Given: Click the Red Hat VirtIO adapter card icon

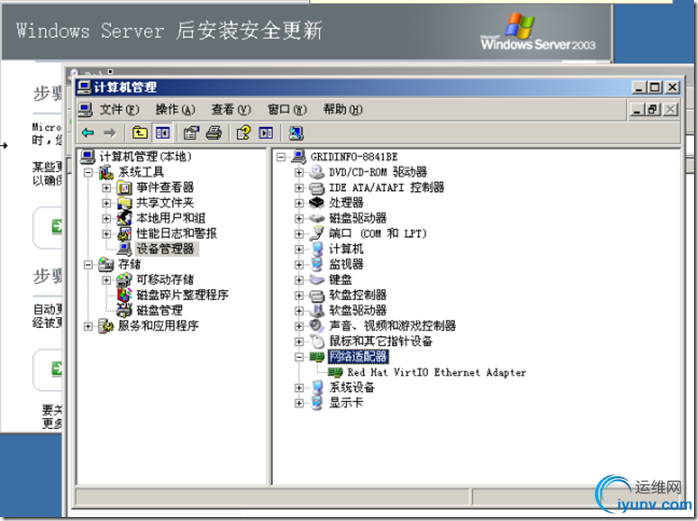Looking at the screenshot, I should [335, 372].
